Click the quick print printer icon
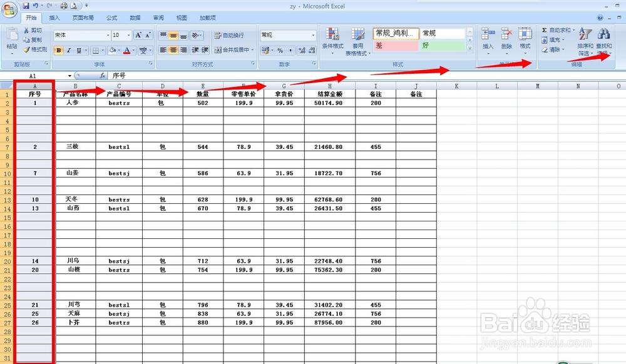This screenshot has width=626, height=364. tap(64, 6)
